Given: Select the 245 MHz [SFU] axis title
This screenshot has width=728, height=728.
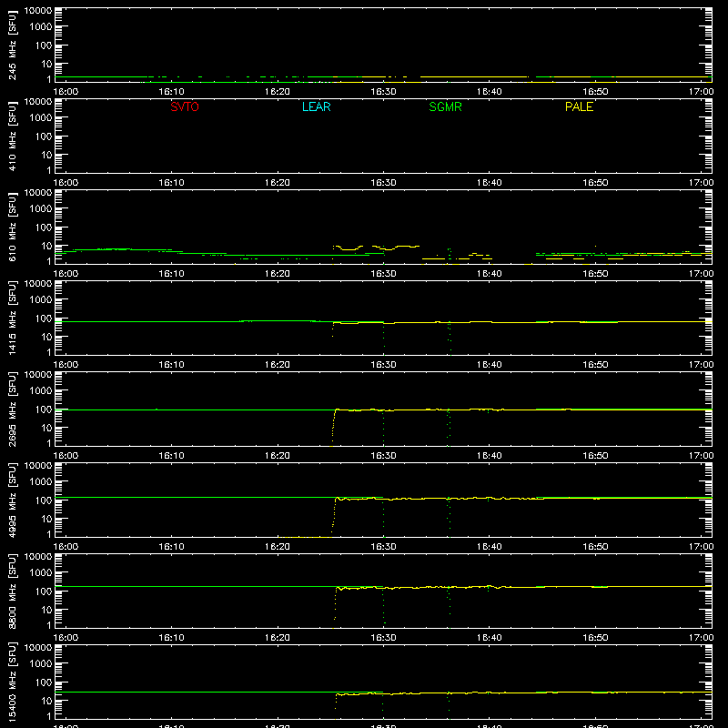Looking at the screenshot, I should coord(13,45).
